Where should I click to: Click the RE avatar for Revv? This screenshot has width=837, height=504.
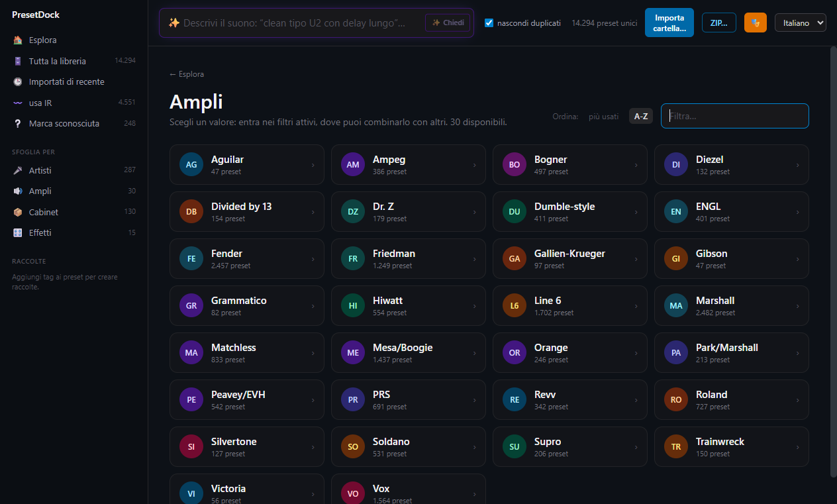[515, 400]
